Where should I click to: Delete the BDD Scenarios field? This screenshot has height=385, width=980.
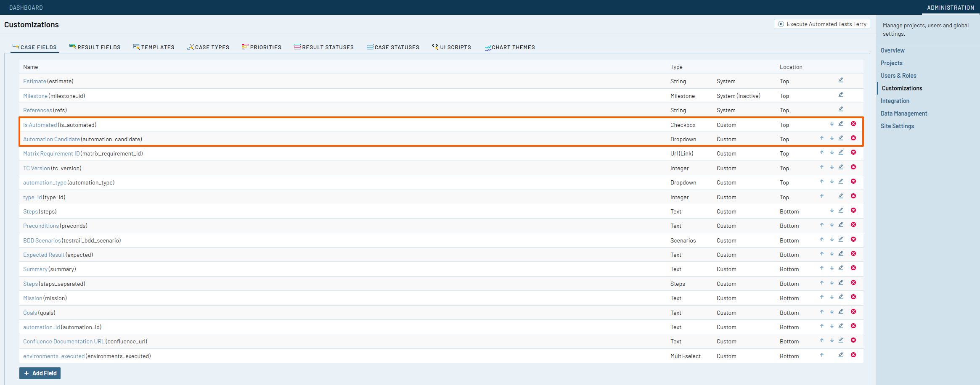[x=853, y=240]
